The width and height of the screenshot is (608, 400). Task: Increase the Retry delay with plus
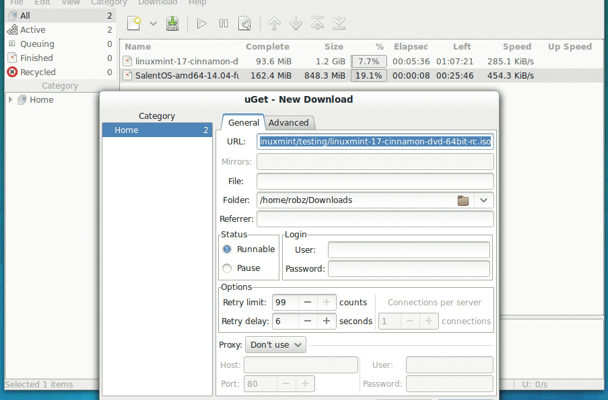[326, 321]
